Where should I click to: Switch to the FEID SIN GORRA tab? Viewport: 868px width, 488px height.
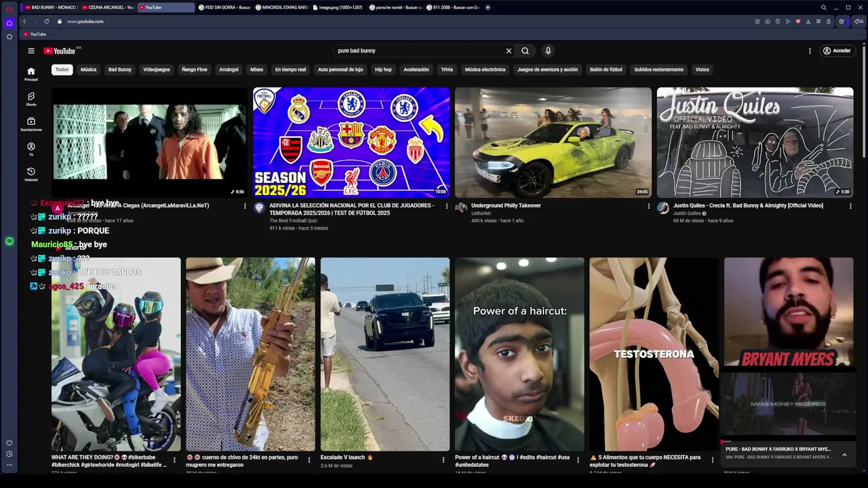pyautogui.click(x=225, y=7)
